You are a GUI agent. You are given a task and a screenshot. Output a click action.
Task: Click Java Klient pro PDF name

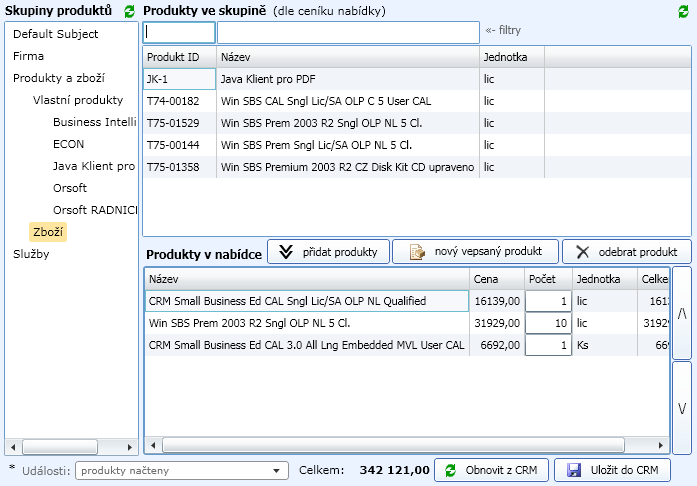pos(268,79)
